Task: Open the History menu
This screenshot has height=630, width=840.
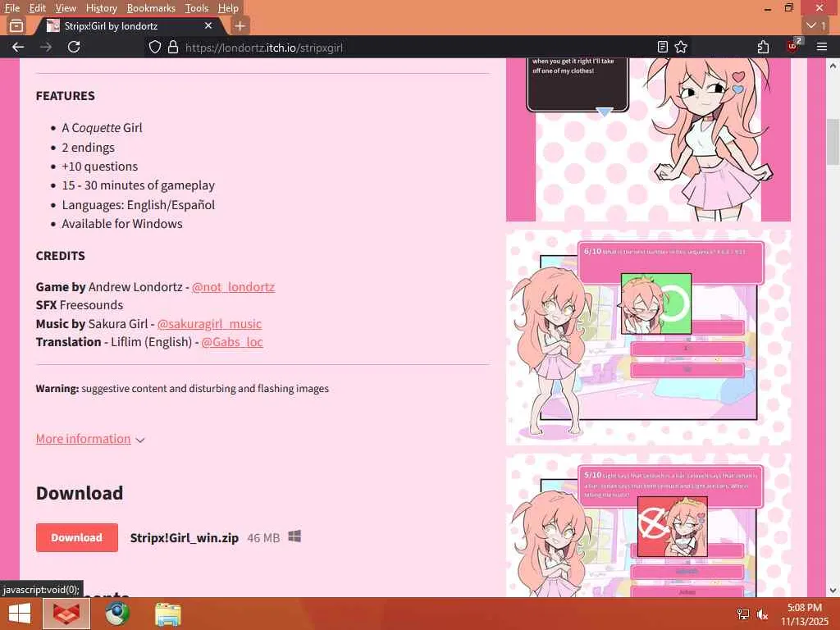Action: pos(101,8)
